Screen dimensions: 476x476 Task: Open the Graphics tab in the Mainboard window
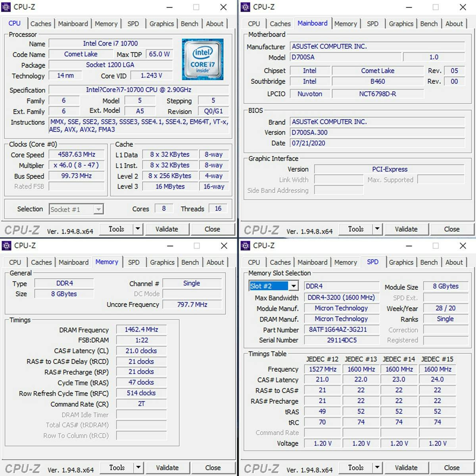(401, 24)
